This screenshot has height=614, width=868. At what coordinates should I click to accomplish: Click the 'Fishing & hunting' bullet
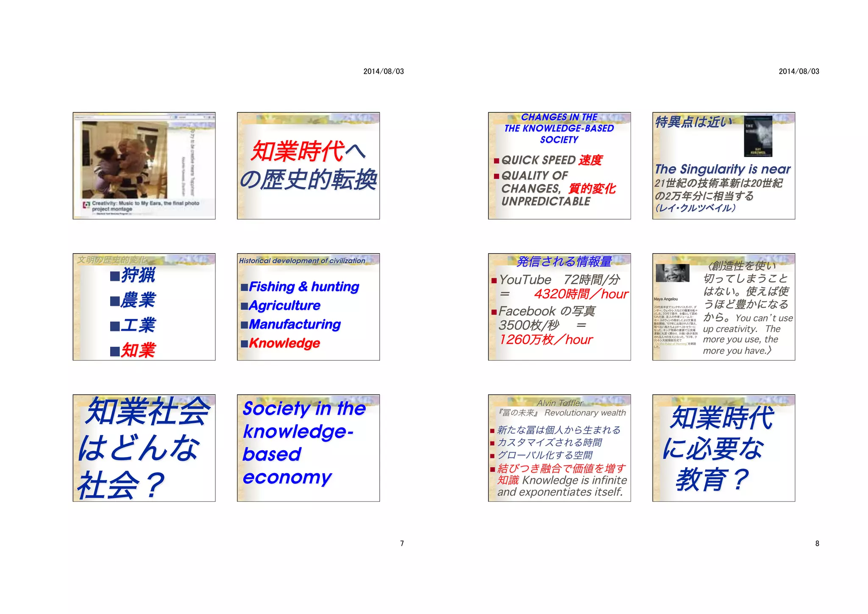pos(300,287)
